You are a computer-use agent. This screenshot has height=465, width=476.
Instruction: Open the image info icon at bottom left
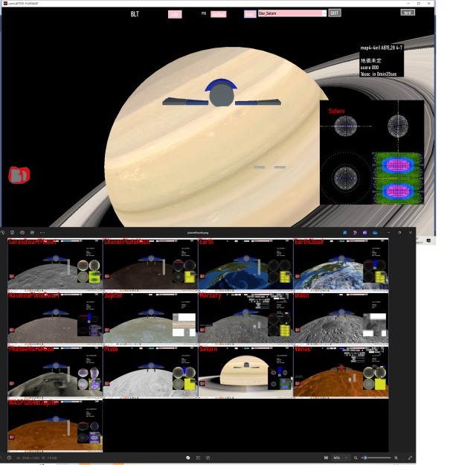pos(10,458)
